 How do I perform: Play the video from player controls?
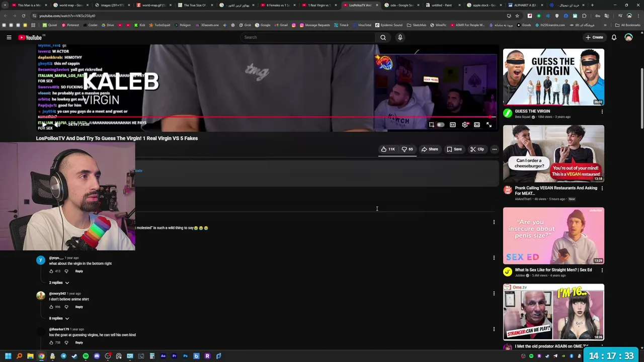pos(44,125)
